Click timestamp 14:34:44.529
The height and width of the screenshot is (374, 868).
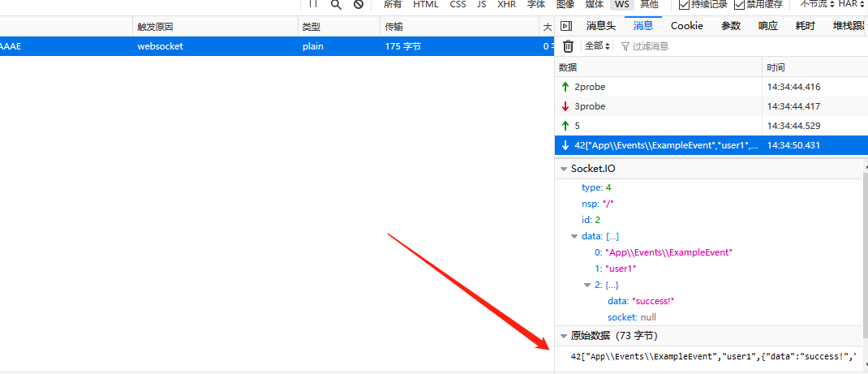point(793,126)
